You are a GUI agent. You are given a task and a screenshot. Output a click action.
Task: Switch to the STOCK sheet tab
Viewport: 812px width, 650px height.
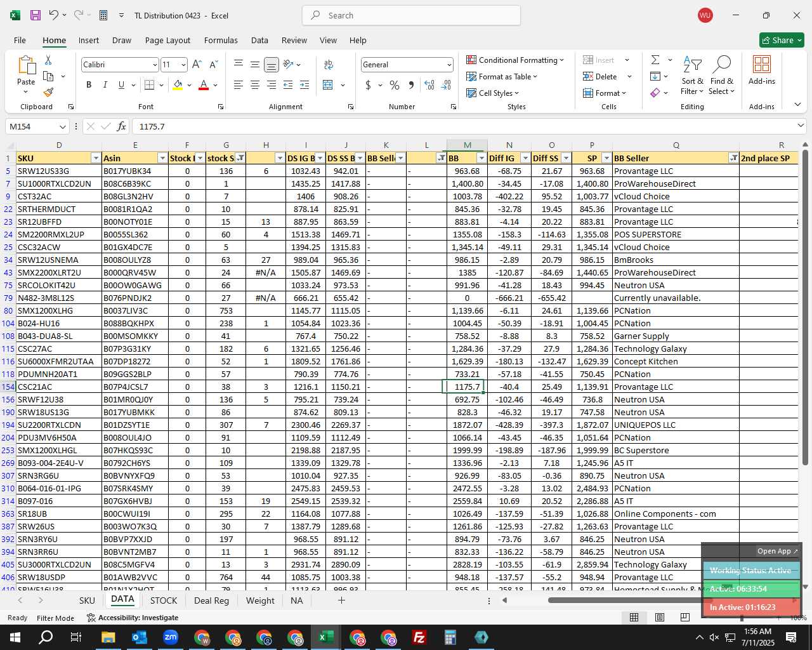pyautogui.click(x=164, y=600)
